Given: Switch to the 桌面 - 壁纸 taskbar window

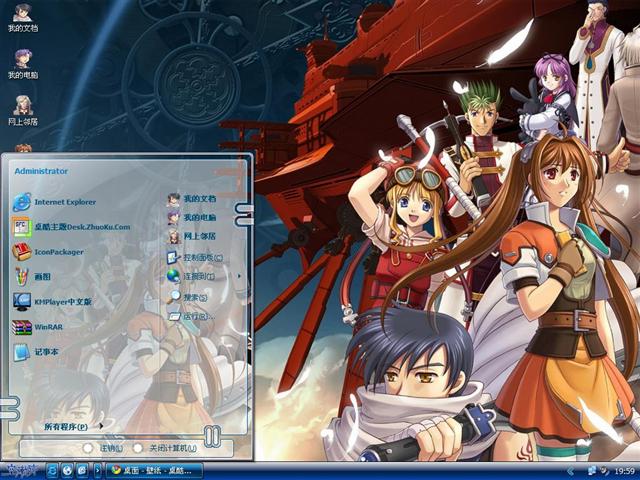Looking at the screenshot, I should [x=154, y=471].
